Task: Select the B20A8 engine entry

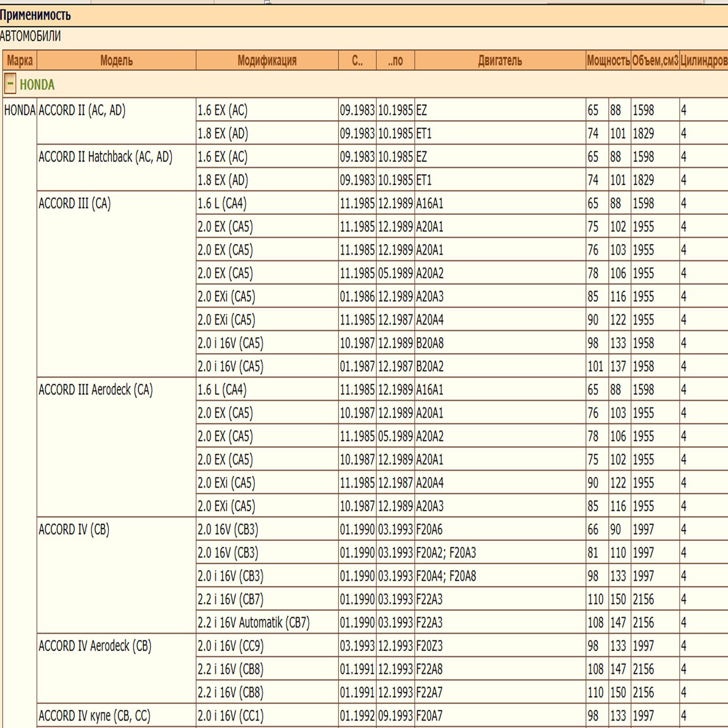Action: [430, 343]
